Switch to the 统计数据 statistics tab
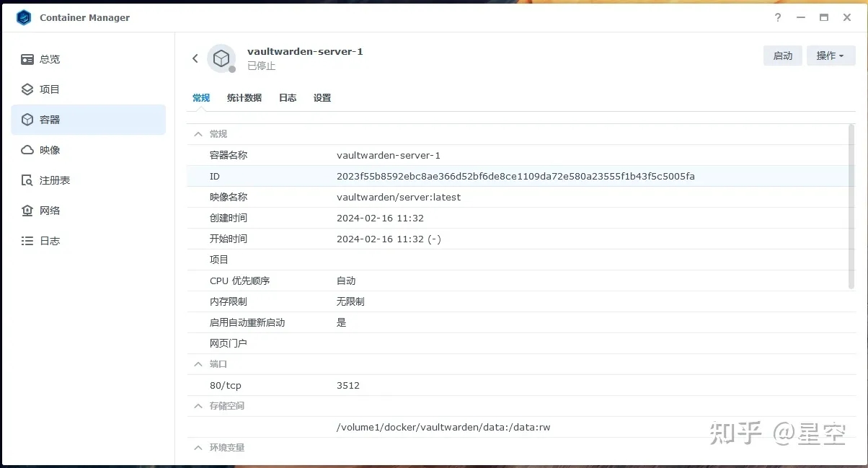Image resolution: width=868 pixels, height=468 pixels. (244, 98)
